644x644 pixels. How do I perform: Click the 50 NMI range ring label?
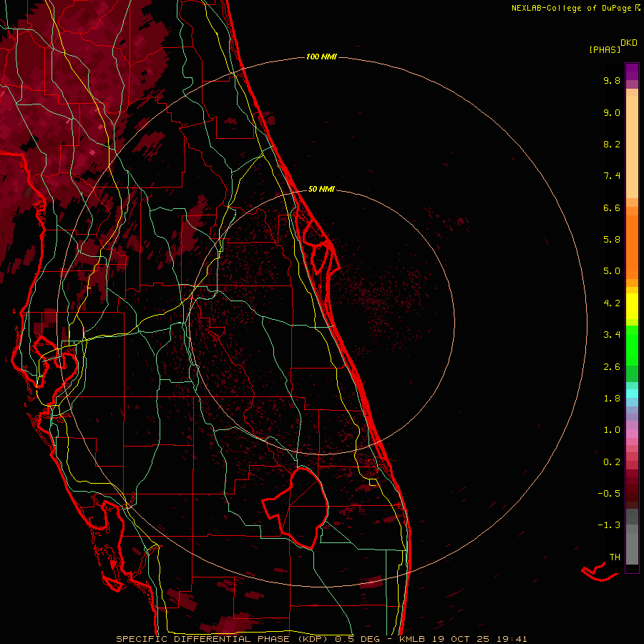[x=321, y=189]
